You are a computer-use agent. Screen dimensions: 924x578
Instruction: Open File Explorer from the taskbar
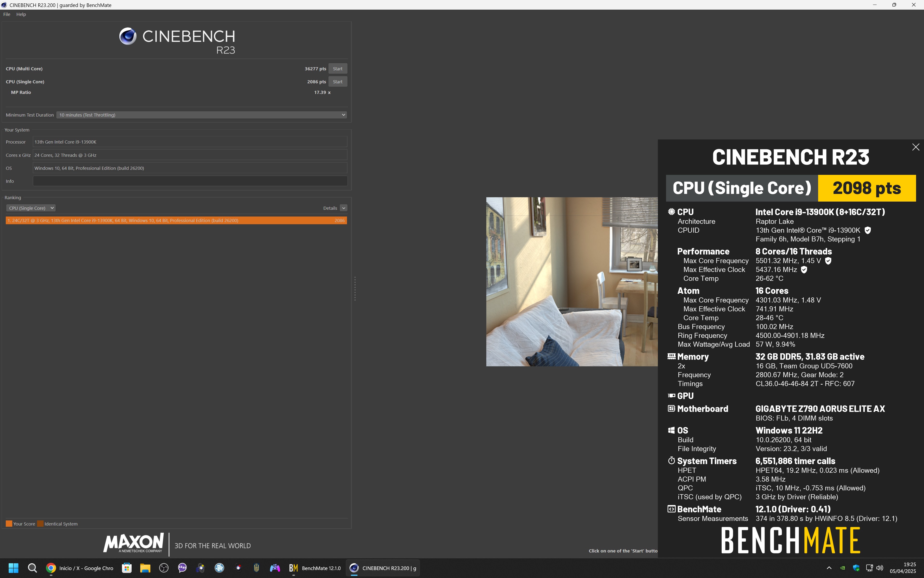point(145,568)
